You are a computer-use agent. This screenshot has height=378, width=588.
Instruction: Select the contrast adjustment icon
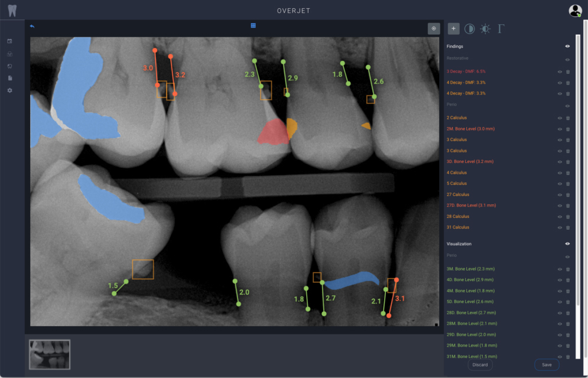469,28
